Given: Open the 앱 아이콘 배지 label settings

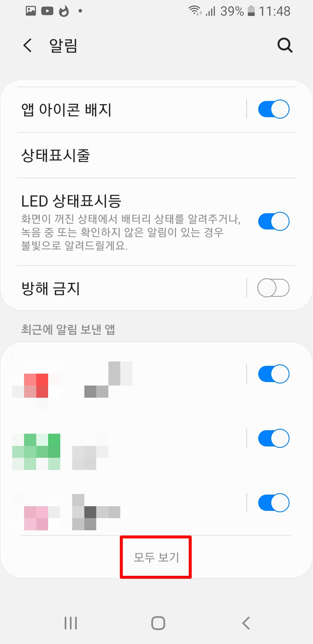Looking at the screenshot, I should [x=66, y=110].
